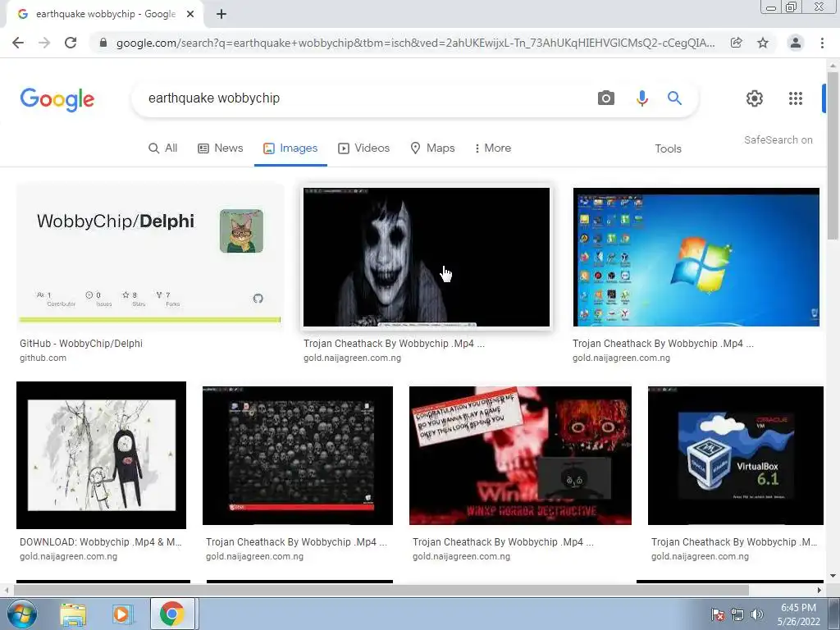Click the vertical scrollbar thumb

point(833,155)
